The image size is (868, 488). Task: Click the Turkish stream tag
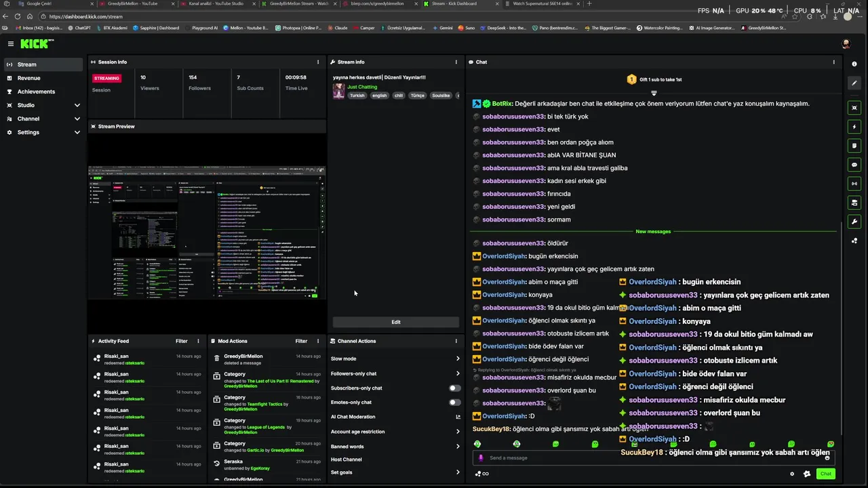pos(357,96)
